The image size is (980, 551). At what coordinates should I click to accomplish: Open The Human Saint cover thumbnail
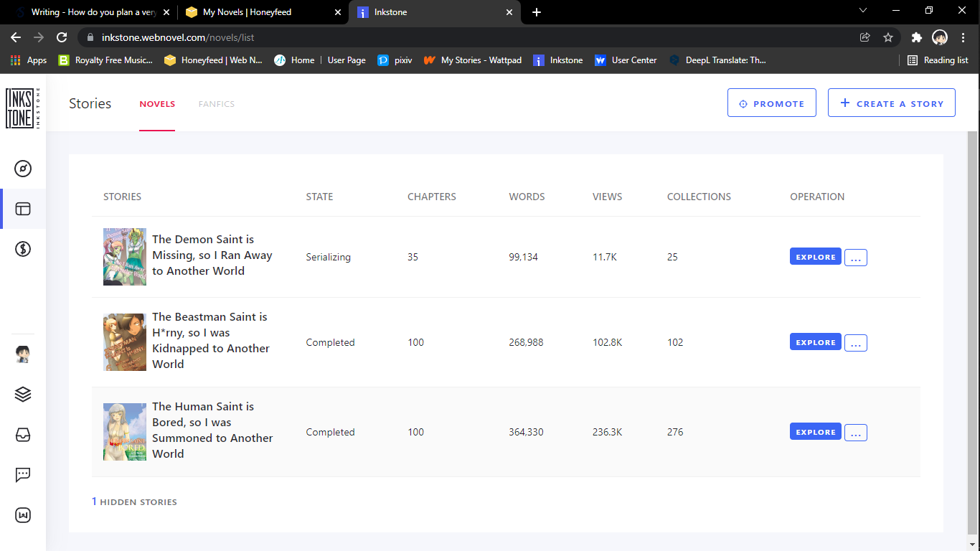click(125, 431)
